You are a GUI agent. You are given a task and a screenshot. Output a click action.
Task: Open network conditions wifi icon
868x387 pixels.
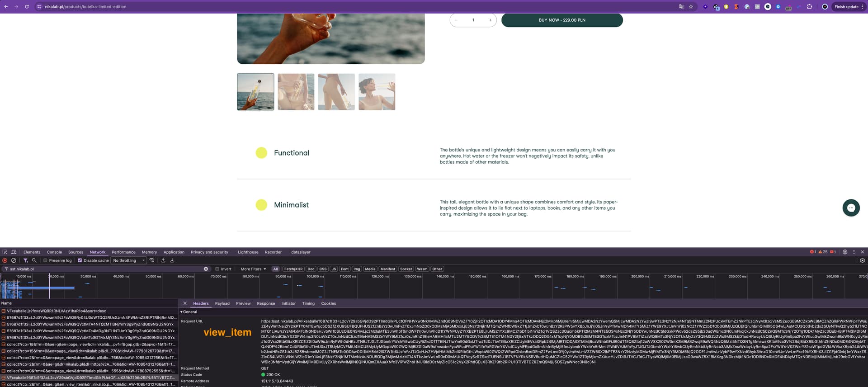pyautogui.click(x=152, y=260)
